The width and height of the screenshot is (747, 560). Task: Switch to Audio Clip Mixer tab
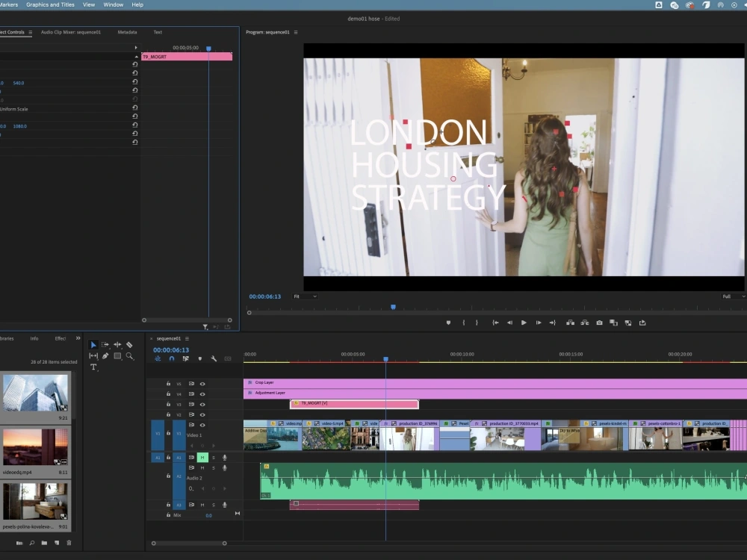(71, 32)
